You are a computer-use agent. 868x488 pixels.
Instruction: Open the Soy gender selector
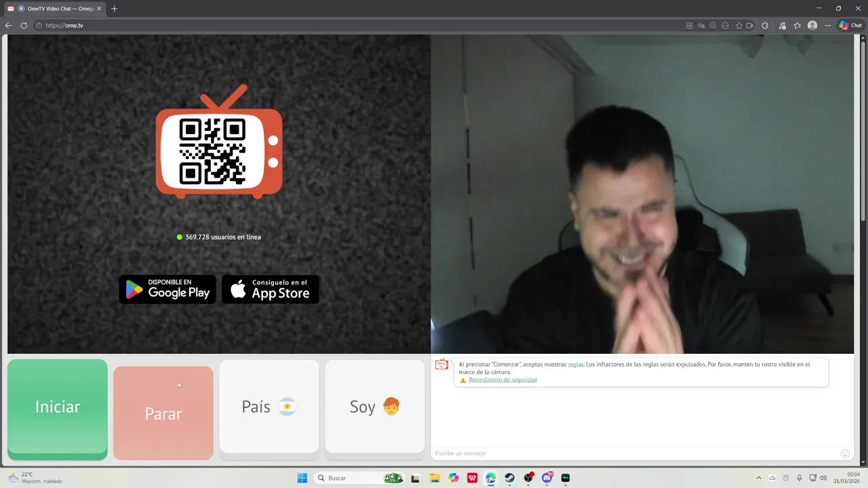click(375, 407)
